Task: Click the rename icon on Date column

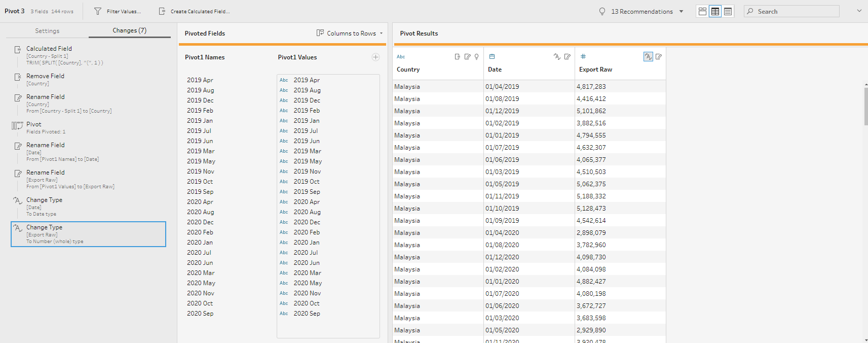Action: click(x=567, y=57)
